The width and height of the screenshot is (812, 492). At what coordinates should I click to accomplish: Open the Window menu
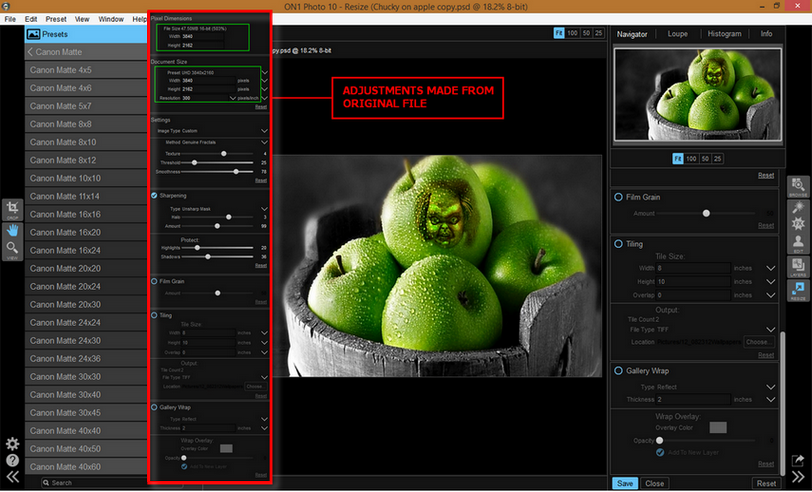(111, 19)
